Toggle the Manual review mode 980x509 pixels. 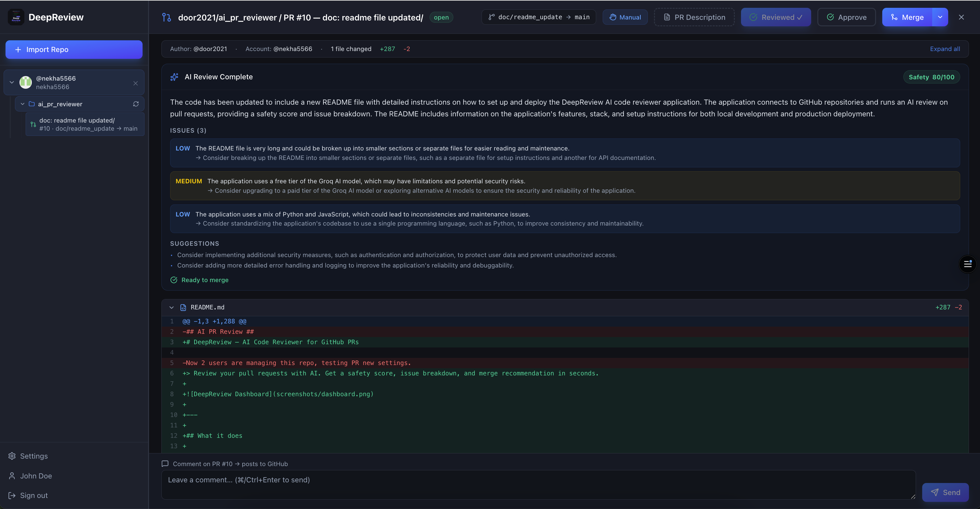click(625, 17)
